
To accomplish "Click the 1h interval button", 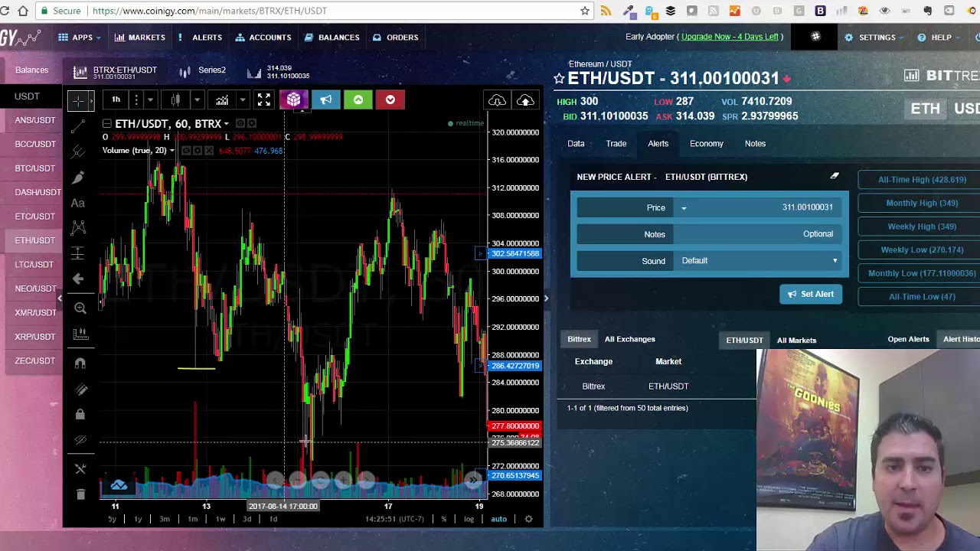I will [116, 99].
